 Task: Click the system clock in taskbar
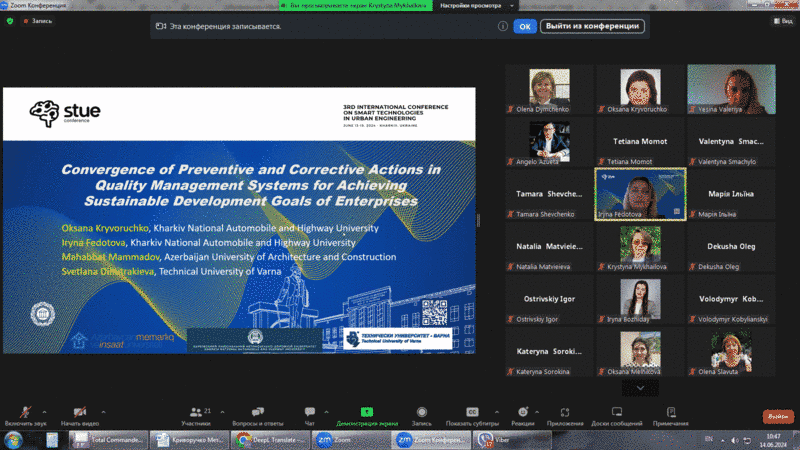[773, 440]
